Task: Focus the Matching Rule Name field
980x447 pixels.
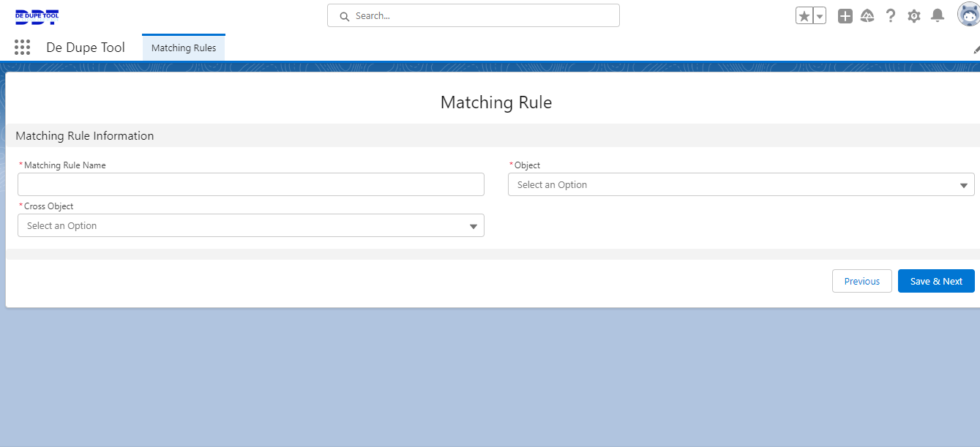Action: tap(250, 184)
